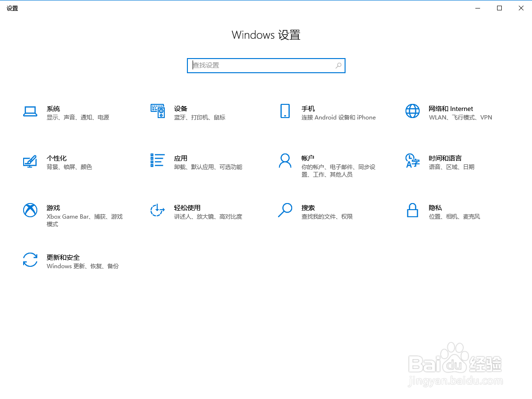Viewport: 532px width, 399px height.
Task: Select the 设备 heading
Action: [x=180, y=109]
